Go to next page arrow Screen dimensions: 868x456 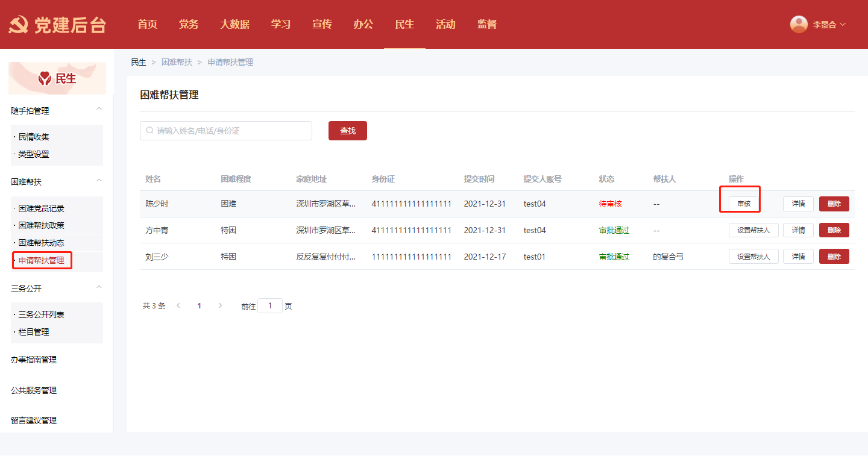click(x=220, y=306)
